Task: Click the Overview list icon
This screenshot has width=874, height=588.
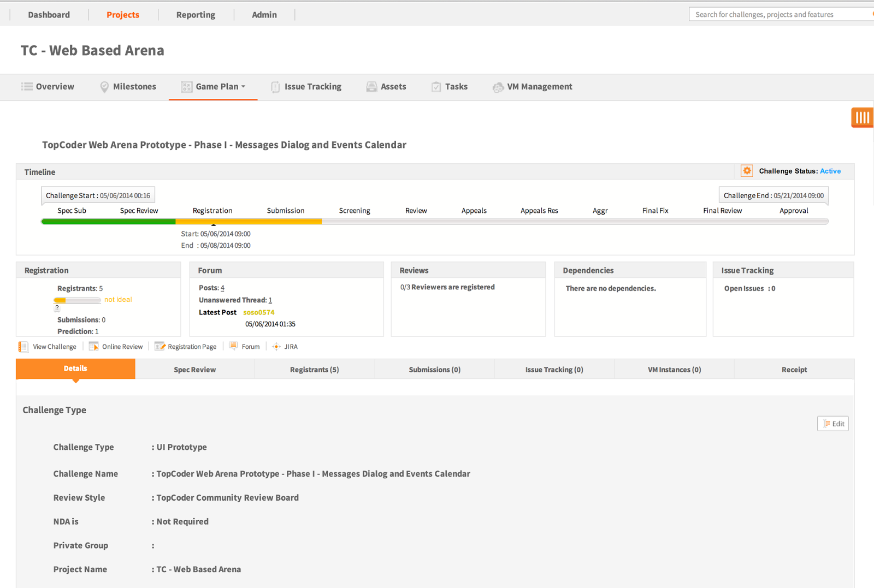Action: [x=27, y=86]
